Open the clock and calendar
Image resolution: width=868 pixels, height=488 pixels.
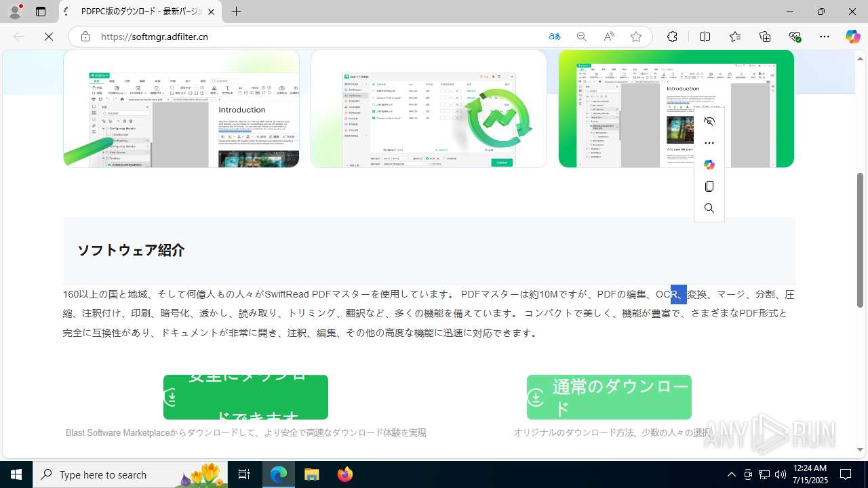coord(810,474)
